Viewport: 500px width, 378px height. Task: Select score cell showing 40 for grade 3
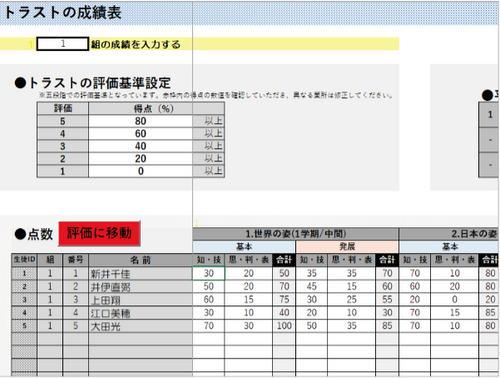(x=140, y=146)
